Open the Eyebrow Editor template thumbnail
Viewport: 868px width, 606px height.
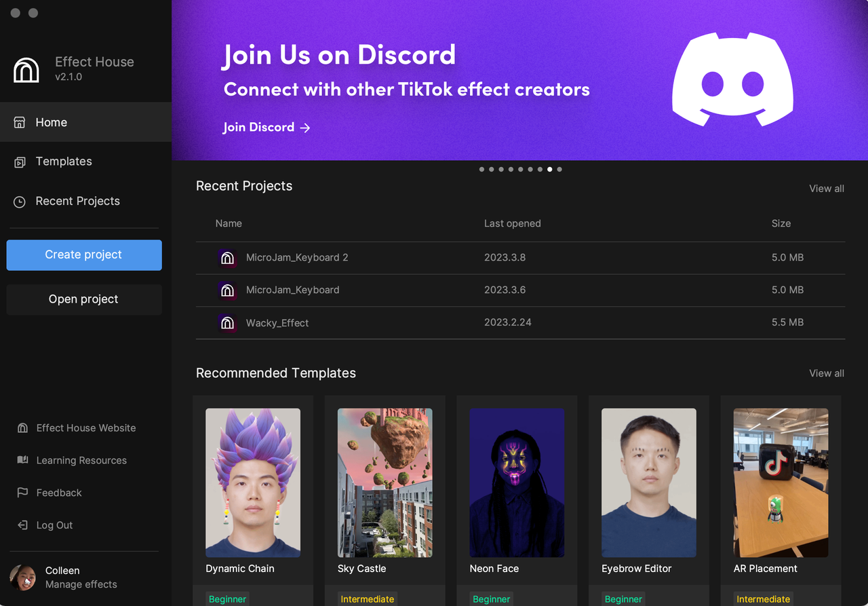pyautogui.click(x=649, y=482)
